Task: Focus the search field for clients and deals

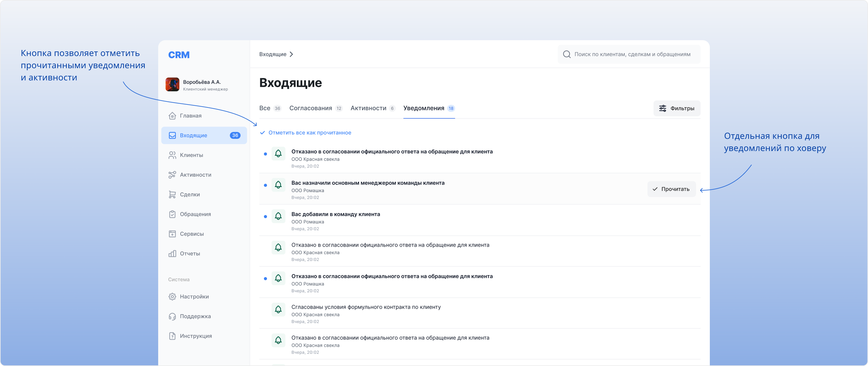Action: [x=629, y=54]
